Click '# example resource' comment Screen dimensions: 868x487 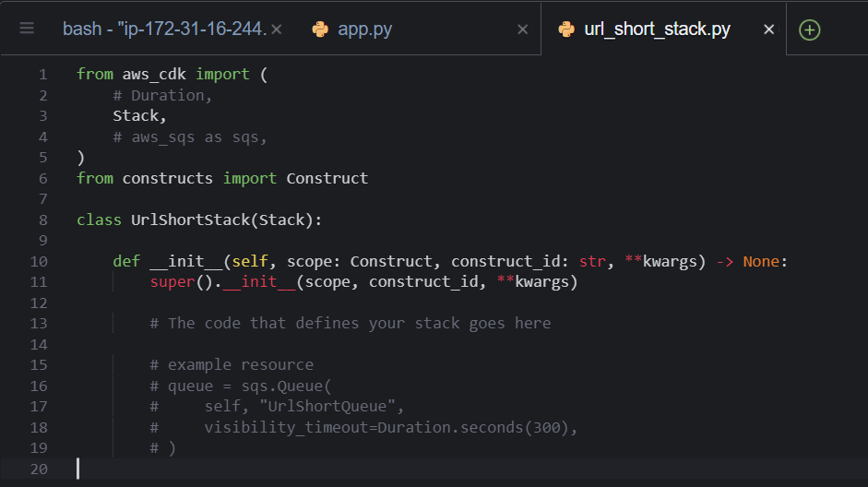(x=232, y=364)
